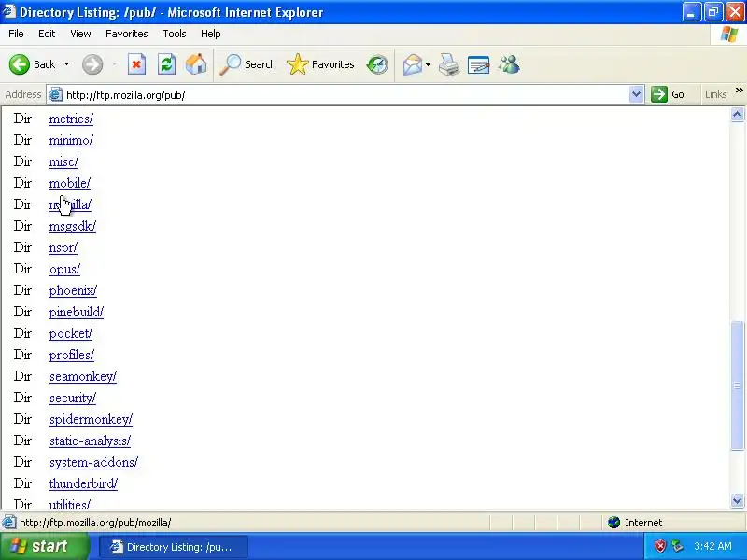Open the spidermonkey/ directory link
Image resolution: width=747 pixels, height=560 pixels.
(91, 419)
